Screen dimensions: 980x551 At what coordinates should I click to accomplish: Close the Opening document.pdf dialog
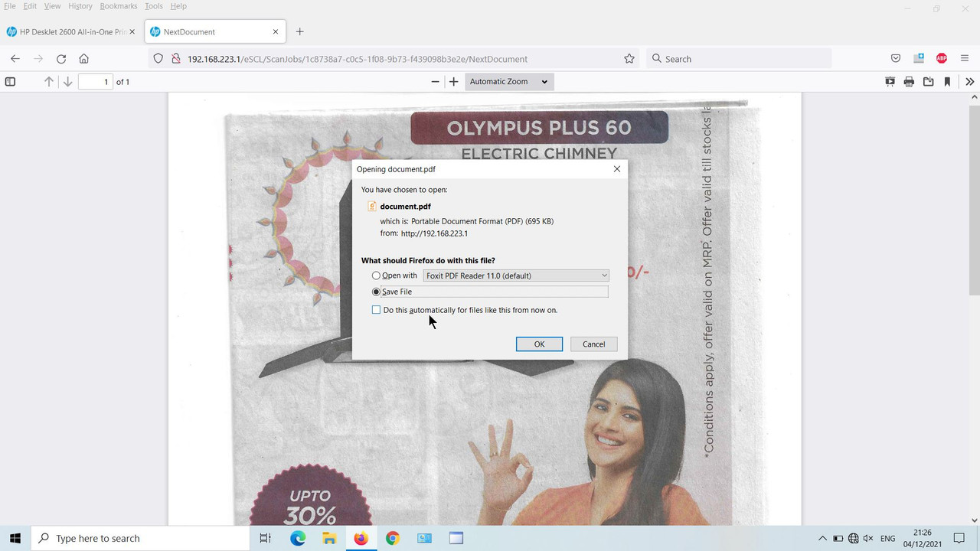617,169
